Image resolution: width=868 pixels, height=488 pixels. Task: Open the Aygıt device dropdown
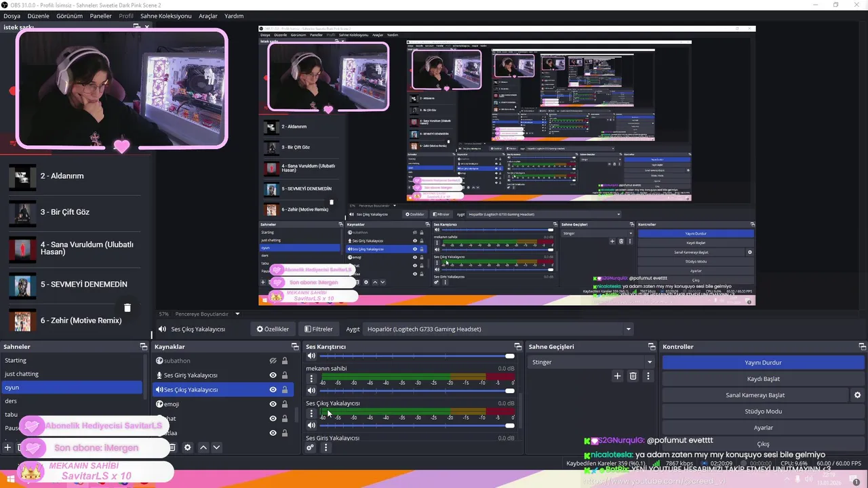pyautogui.click(x=498, y=329)
